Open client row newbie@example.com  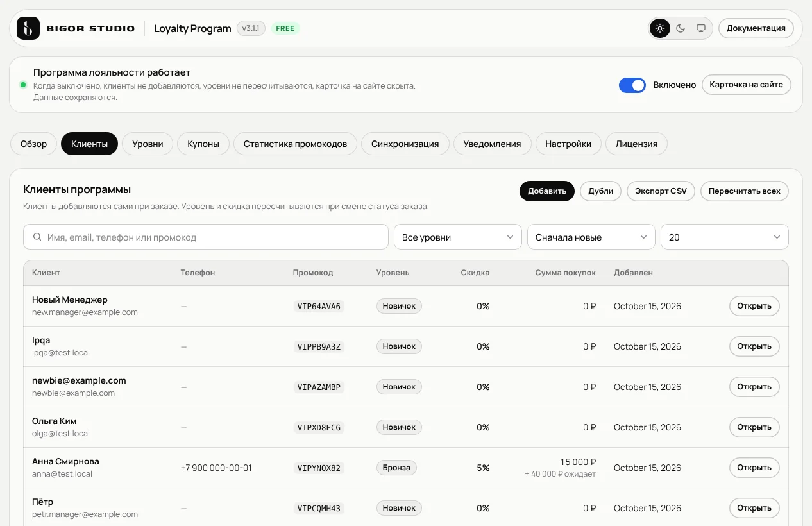754,387
